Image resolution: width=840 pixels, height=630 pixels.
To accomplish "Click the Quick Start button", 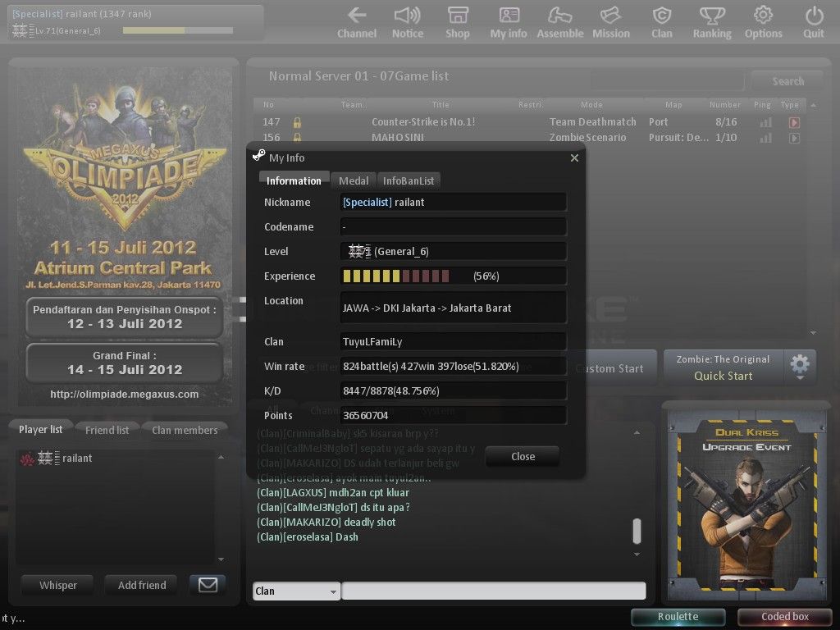I will [724, 367].
